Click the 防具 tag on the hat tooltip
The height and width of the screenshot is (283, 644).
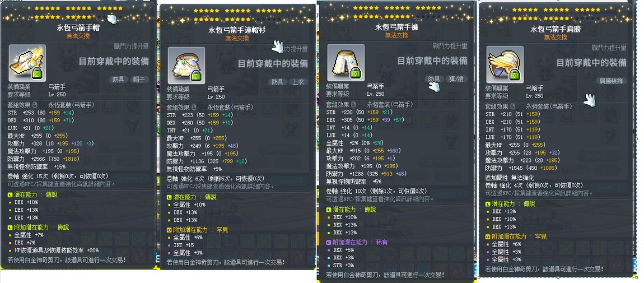pyautogui.click(x=118, y=80)
